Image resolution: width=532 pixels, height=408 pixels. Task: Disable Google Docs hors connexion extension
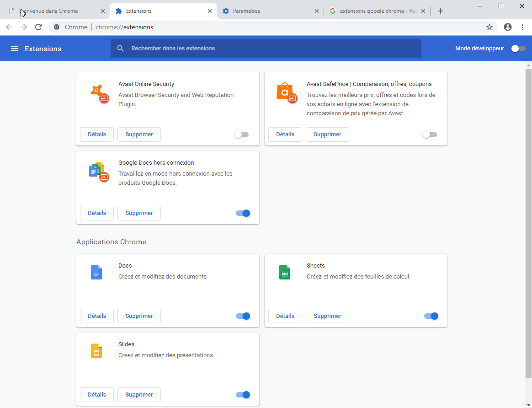[243, 213]
